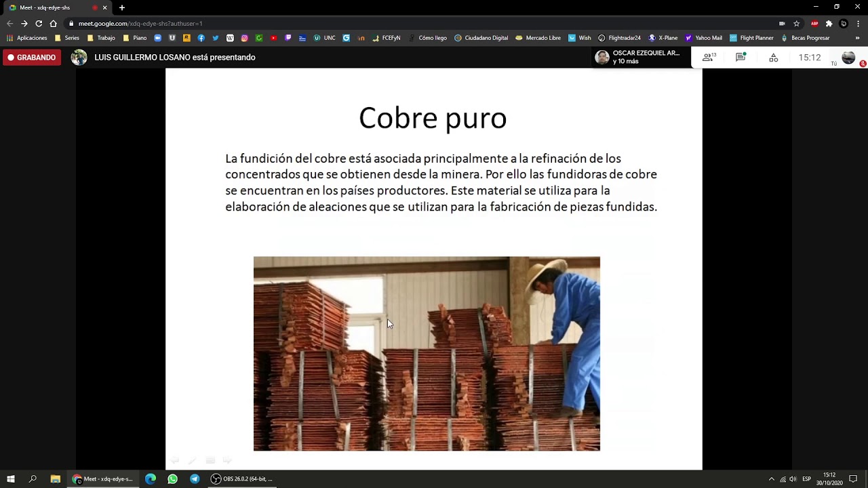Open the Meet chat icon
This screenshot has width=868, height=488.
click(741, 58)
